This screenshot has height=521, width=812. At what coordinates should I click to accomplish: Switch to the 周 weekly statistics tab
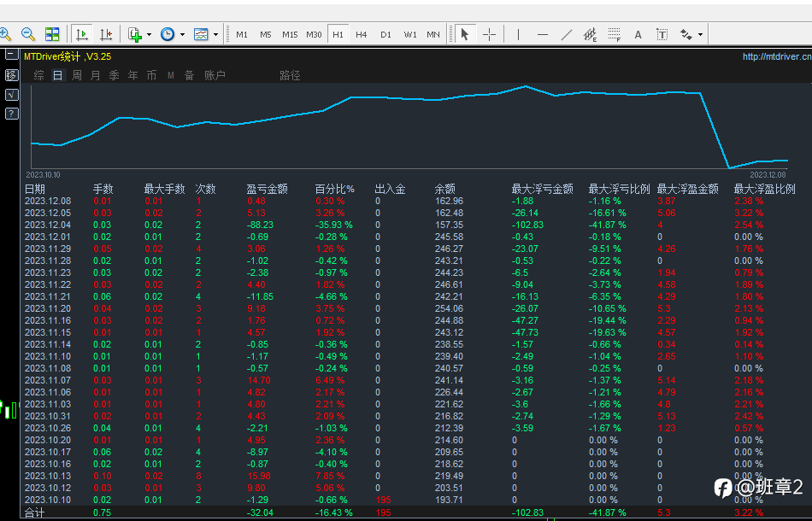pos(77,75)
